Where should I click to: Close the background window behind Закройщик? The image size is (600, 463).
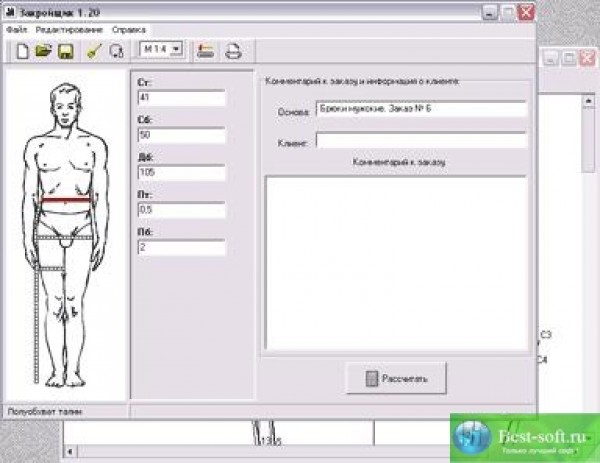pos(587,59)
